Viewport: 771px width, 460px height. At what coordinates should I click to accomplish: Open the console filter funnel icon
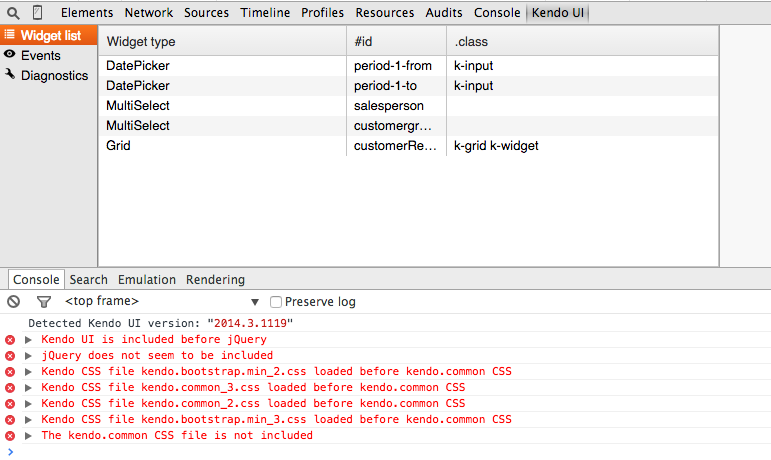(43, 301)
